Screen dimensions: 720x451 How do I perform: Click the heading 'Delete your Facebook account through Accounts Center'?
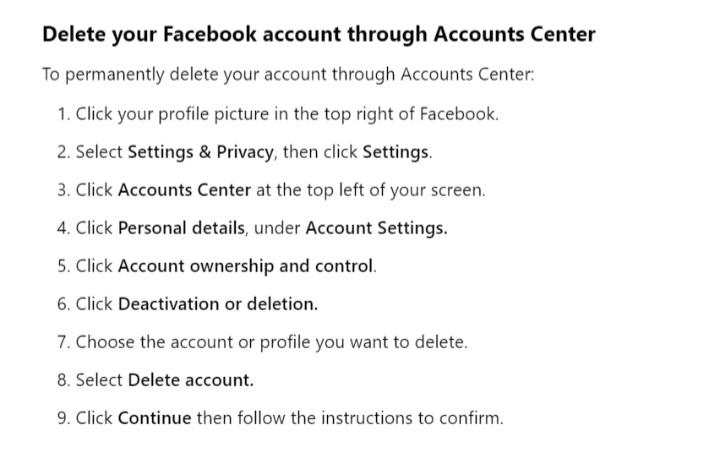[319, 35]
